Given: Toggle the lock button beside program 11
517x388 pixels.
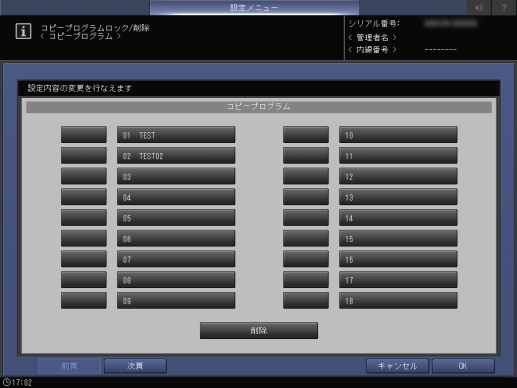Looking at the screenshot, I should pyautogui.click(x=306, y=155).
